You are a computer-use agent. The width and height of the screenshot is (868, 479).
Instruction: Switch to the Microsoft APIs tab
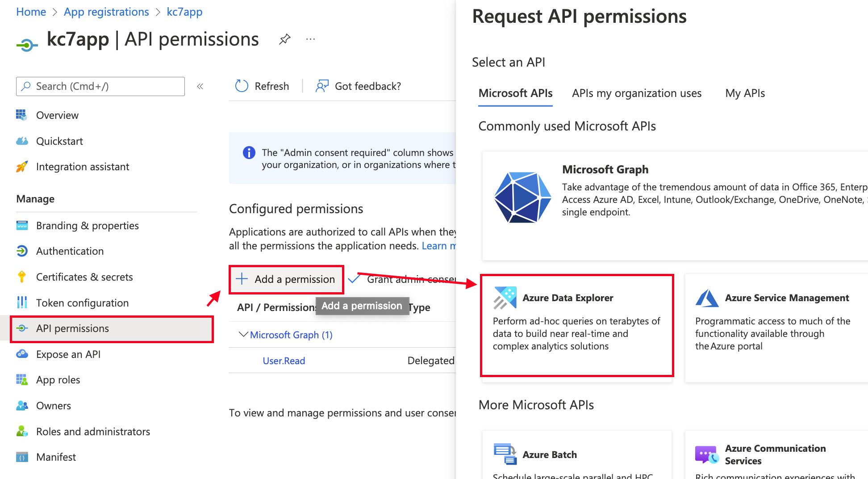coord(515,93)
